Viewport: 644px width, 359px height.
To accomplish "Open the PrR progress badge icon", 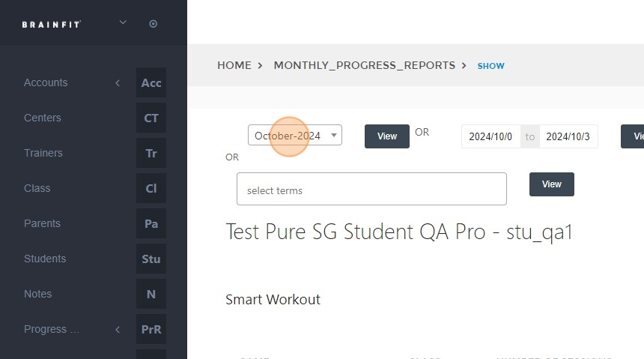I will pyautogui.click(x=151, y=329).
